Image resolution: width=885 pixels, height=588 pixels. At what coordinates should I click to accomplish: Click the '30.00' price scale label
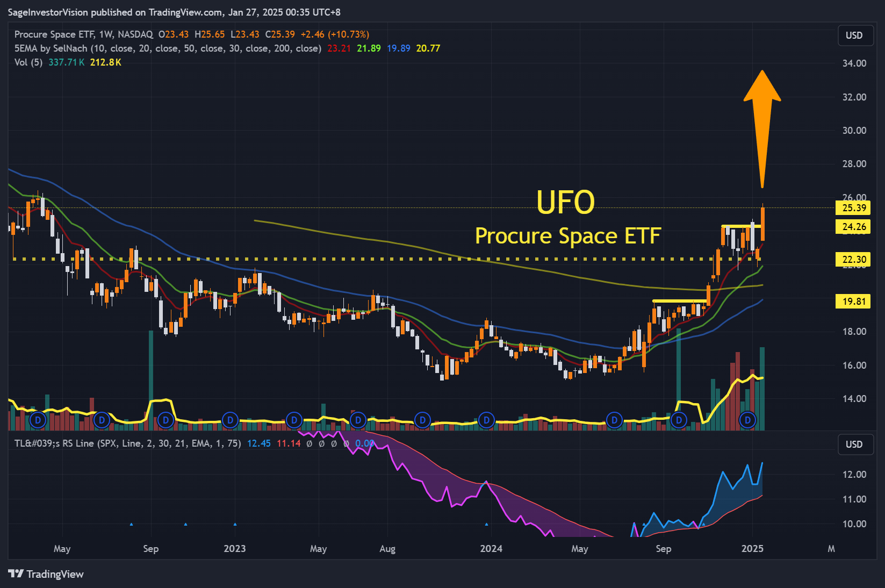coord(854,131)
